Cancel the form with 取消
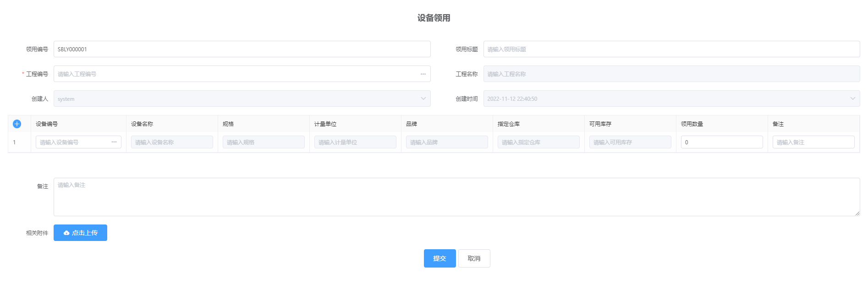868x290 pixels. [x=474, y=258]
